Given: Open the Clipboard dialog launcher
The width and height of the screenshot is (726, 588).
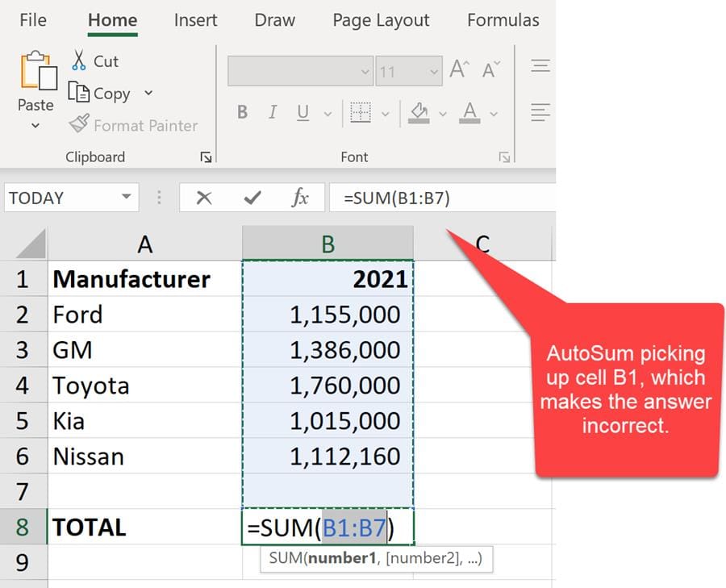Looking at the screenshot, I should [x=207, y=157].
